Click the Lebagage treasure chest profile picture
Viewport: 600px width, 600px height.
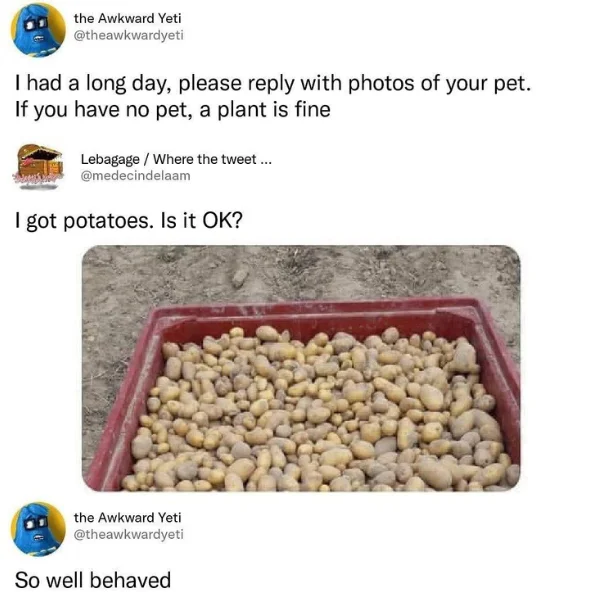pyautogui.click(x=38, y=167)
